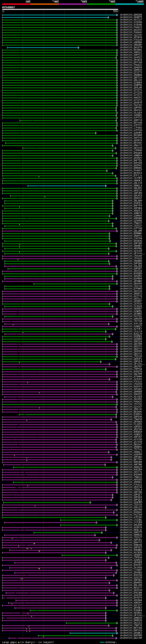146x644 pixels.
Task: Select hit label UniRef100_A7PJS8
Action: coord(131,324)
